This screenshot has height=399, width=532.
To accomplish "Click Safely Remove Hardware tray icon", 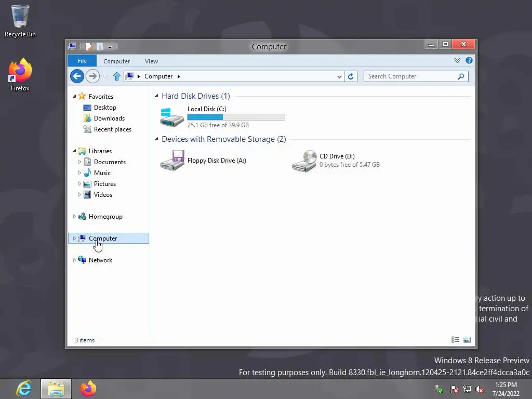I will pyautogui.click(x=439, y=389).
